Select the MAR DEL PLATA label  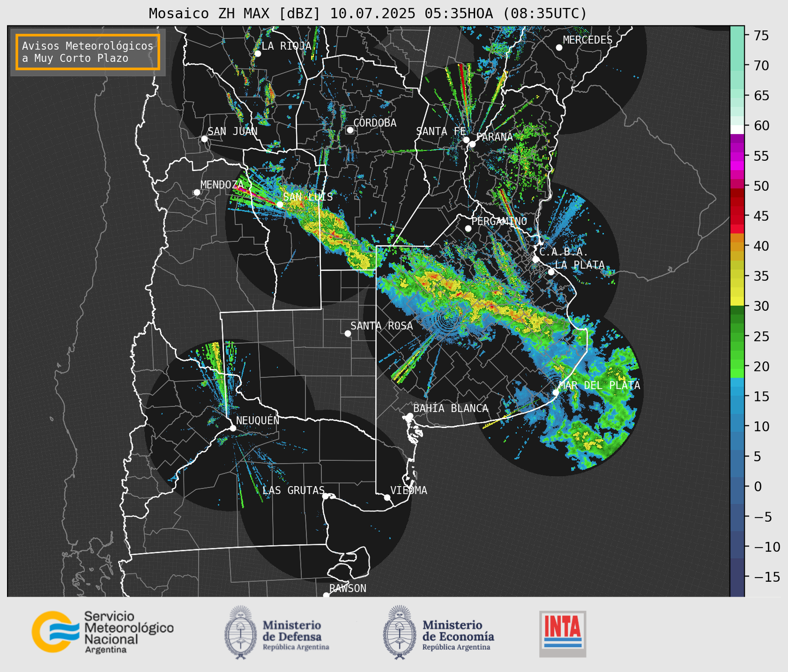click(599, 385)
